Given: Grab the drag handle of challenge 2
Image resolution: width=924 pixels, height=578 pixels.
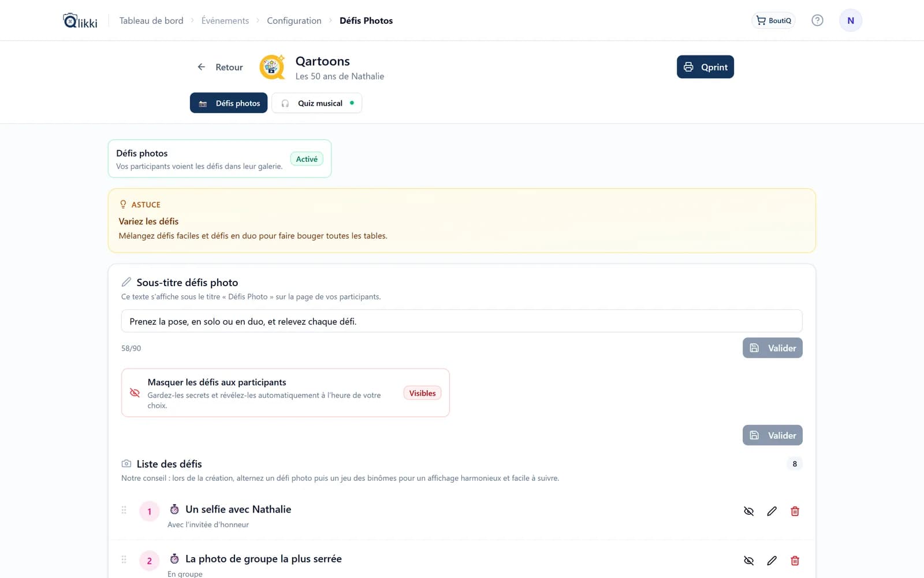Looking at the screenshot, I should click(x=124, y=560).
